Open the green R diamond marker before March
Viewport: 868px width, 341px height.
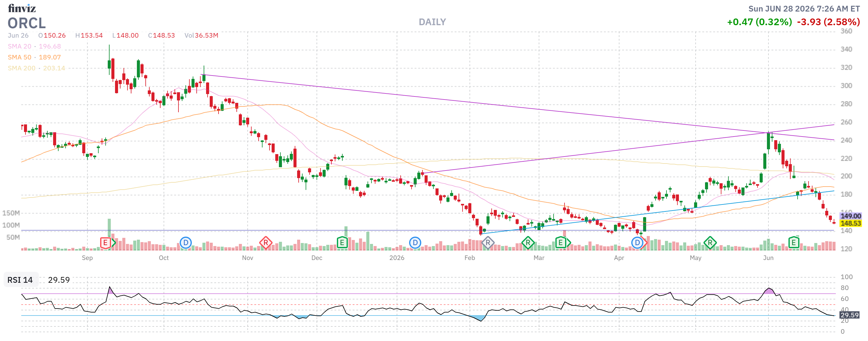(528, 243)
